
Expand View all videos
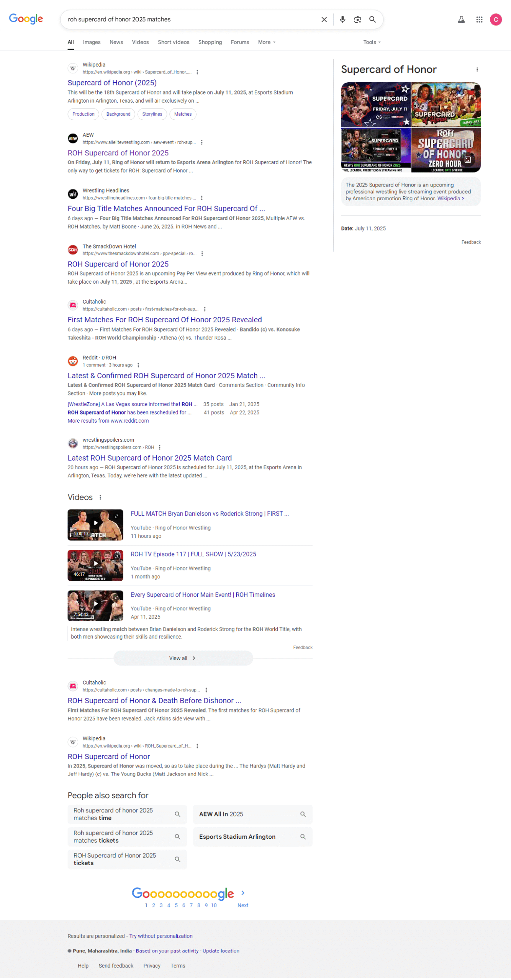coord(183,658)
